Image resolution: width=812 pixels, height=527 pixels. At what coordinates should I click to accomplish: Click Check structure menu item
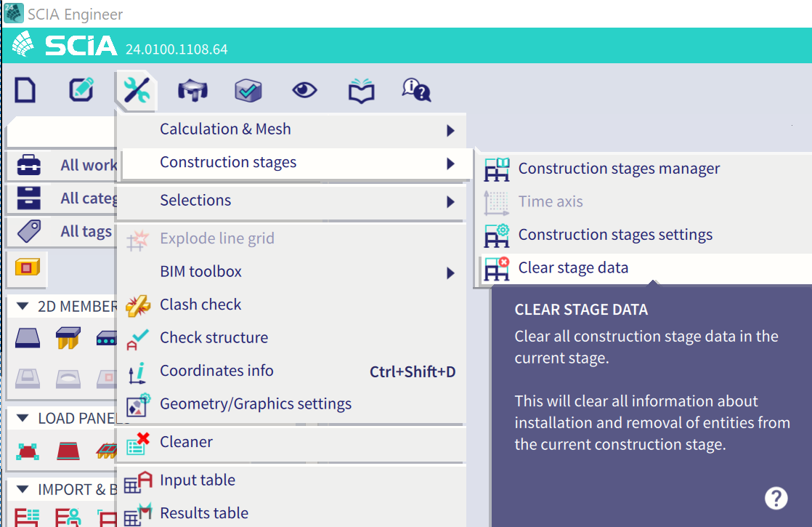click(x=214, y=337)
